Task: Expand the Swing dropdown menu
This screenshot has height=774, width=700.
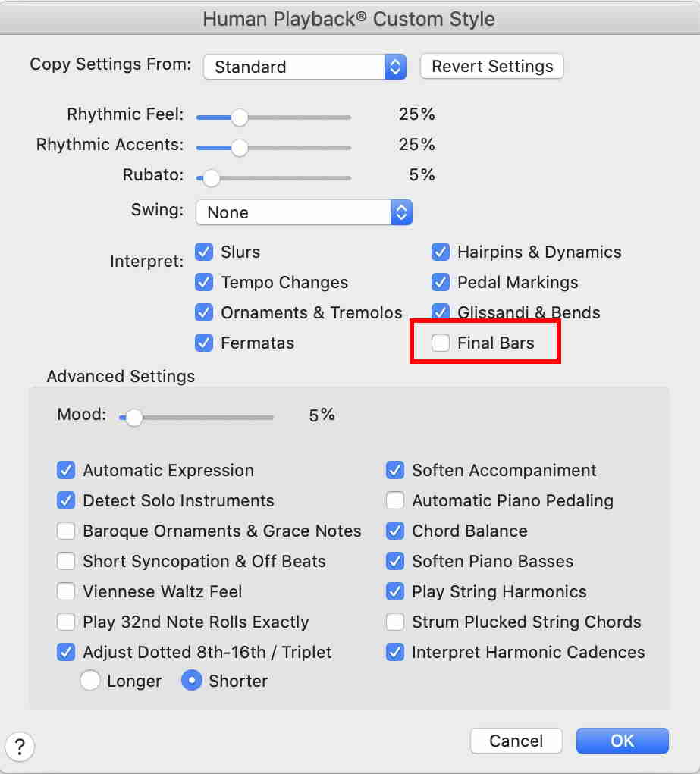Action: coord(303,212)
